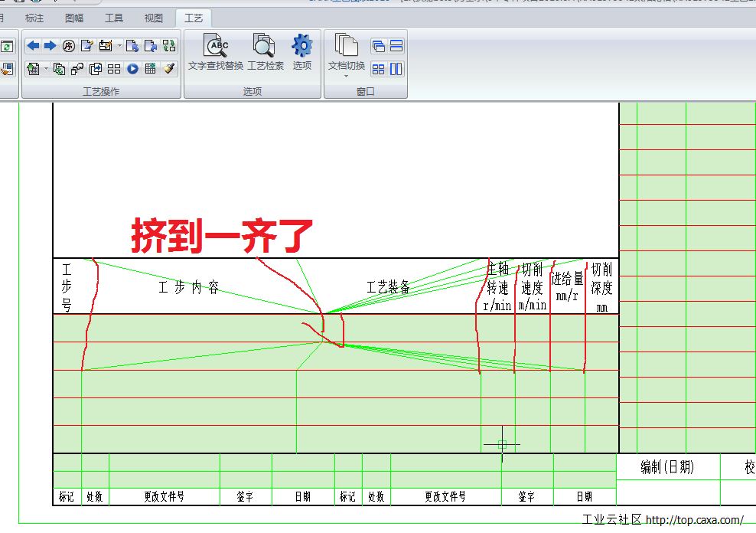Click the 主轴转速 r/min column header
The width and height of the screenshot is (756, 533).
(497, 287)
